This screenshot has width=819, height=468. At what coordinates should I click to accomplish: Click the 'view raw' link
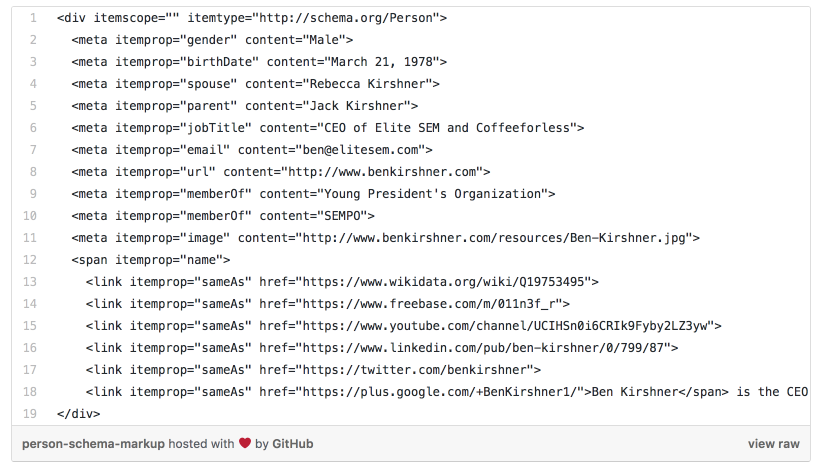pyautogui.click(x=773, y=444)
